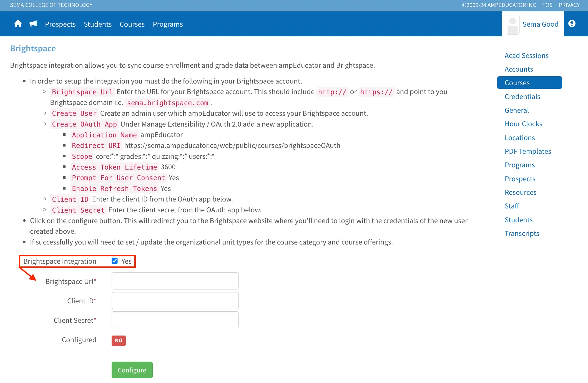Viewport: 588px width, 383px height.
Task: Click the Enable Refresh Tokens label
Action: (x=114, y=188)
